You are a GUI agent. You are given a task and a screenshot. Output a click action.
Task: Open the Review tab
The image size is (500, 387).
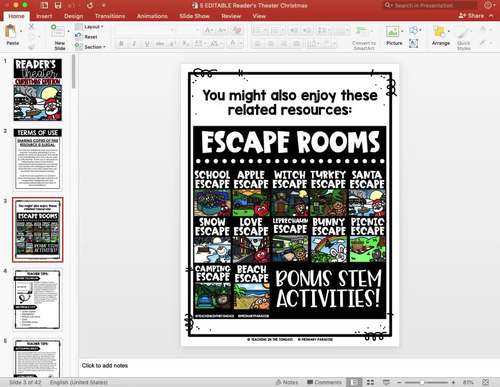[231, 16]
